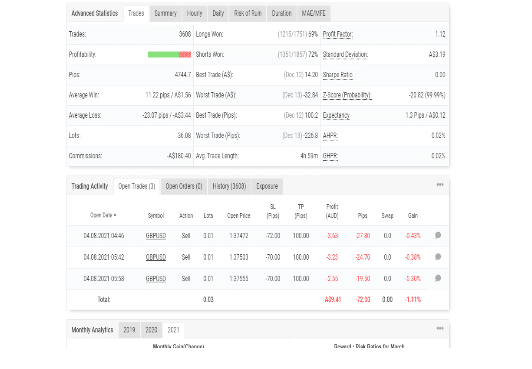Select the History tab

[x=229, y=186]
